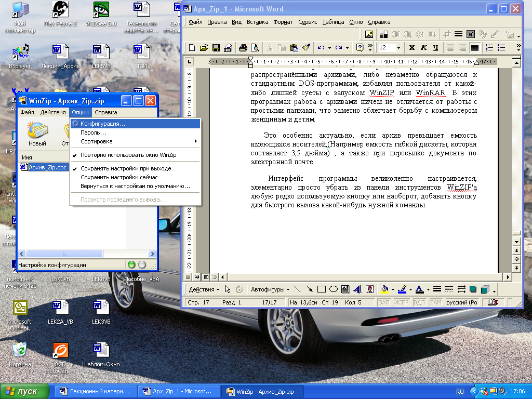
Task: Open the Действия drawing menu dropdown
Action: [204, 289]
